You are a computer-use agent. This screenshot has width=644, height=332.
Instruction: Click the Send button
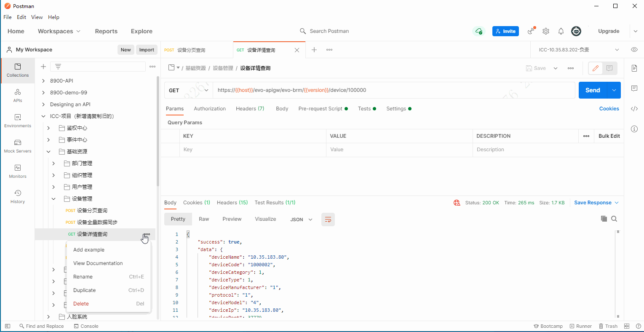click(592, 90)
